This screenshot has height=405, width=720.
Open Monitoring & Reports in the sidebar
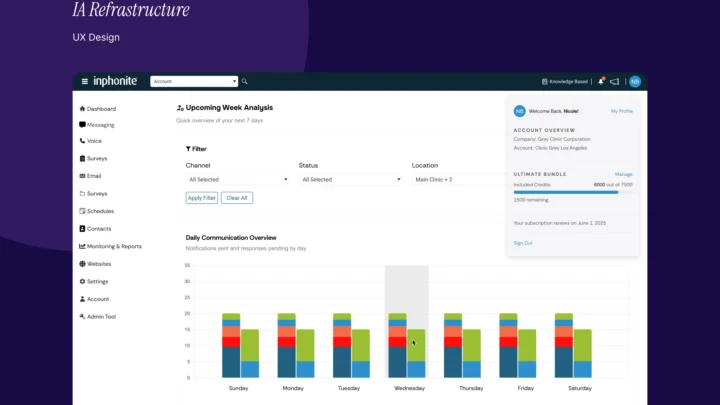110,247
